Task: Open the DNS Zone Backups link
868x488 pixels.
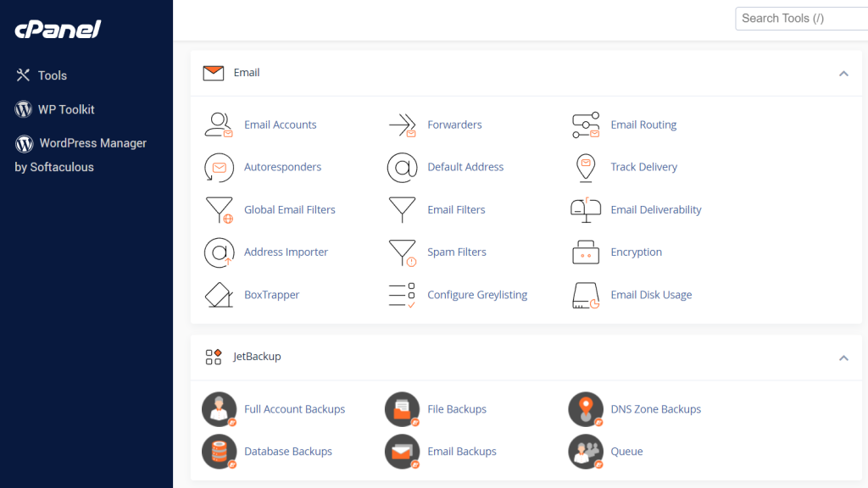Action: [x=655, y=409]
